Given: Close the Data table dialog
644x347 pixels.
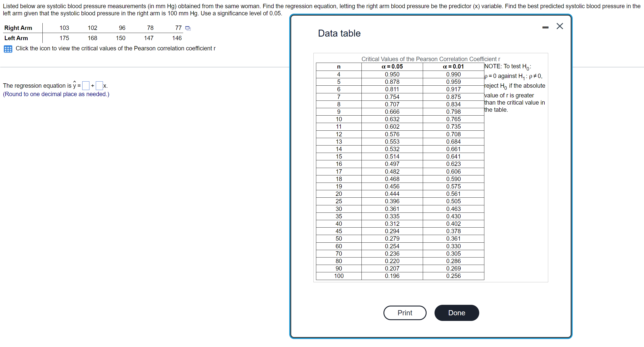Looking at the screenshot, I should coord(560,26).
